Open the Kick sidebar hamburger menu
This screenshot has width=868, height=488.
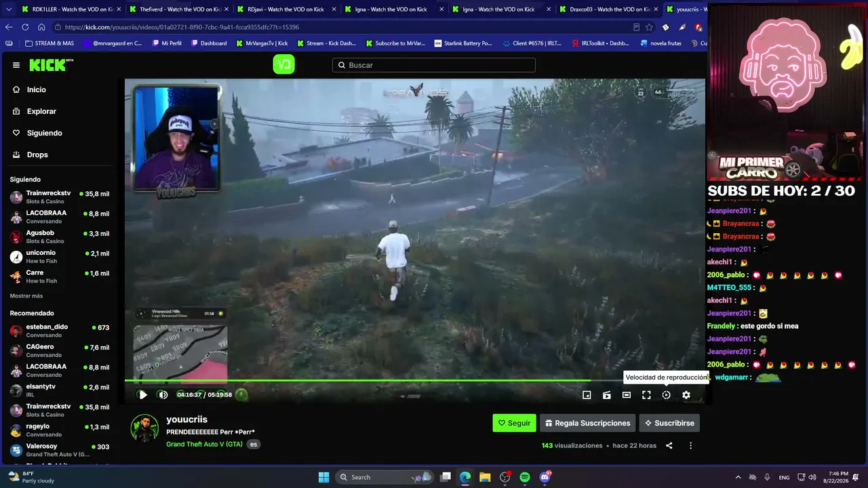16,65
